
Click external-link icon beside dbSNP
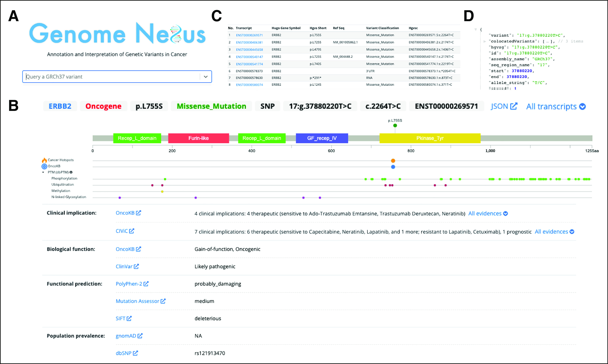[x=135, y=353]
